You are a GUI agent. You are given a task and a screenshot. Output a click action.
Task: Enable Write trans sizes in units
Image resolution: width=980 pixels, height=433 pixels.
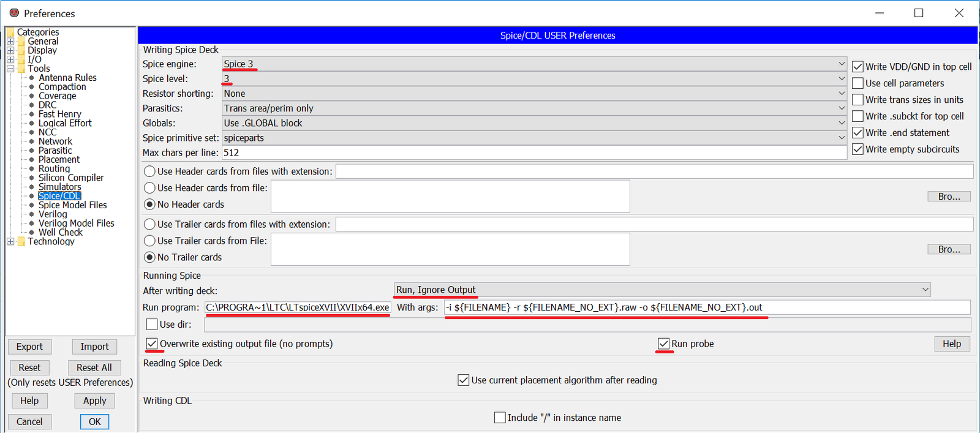click(x=858, y=100)
